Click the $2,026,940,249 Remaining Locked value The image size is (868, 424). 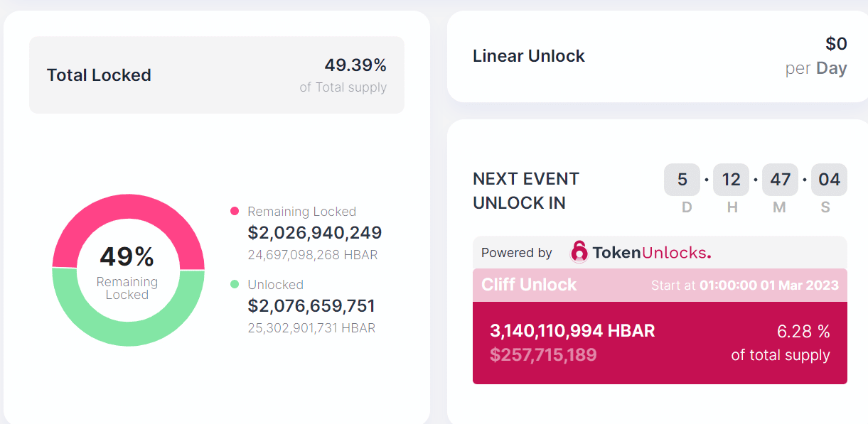click(315, 232)
